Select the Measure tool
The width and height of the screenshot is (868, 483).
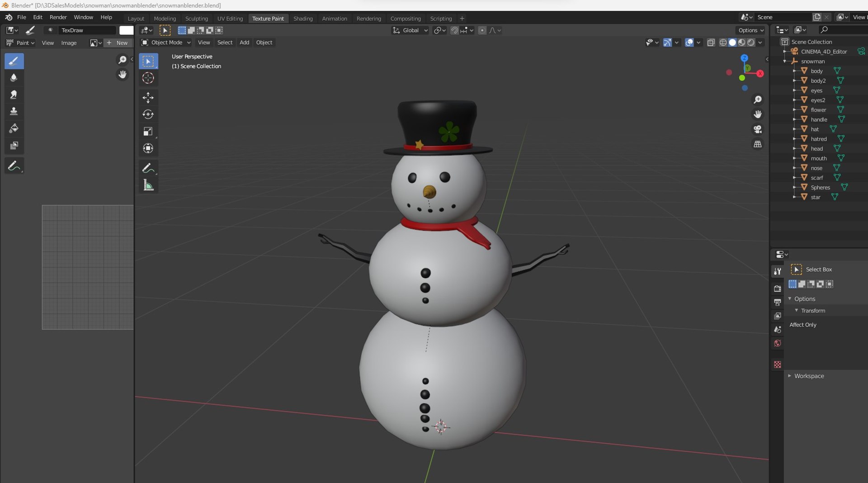point(148,185)
